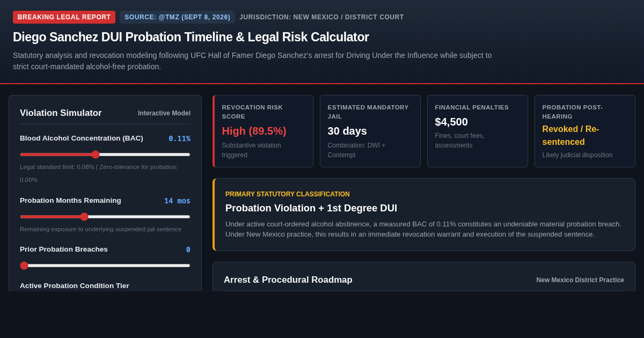Click the Arrest & Procedural Roadmap heading
The image size is (644, 338).
pos(288,280)
